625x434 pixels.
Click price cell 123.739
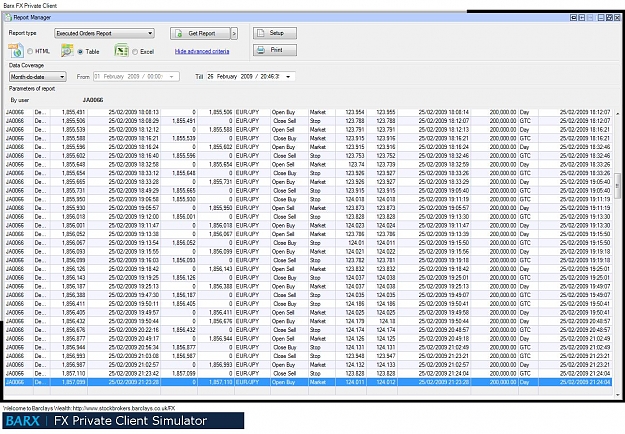coord(386,164)
